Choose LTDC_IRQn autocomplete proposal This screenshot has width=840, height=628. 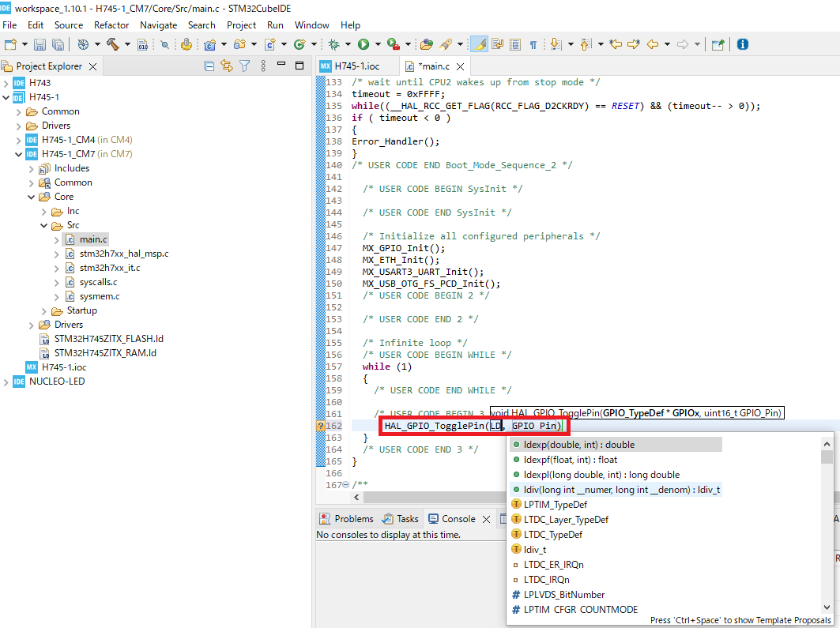546,579
